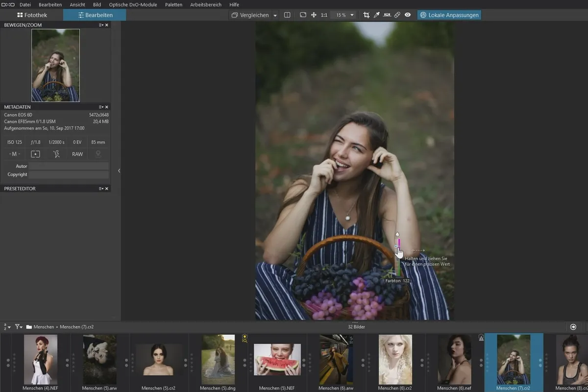Click the Vergleichen button
Viewport: 588px width, 392px height.
250,15
